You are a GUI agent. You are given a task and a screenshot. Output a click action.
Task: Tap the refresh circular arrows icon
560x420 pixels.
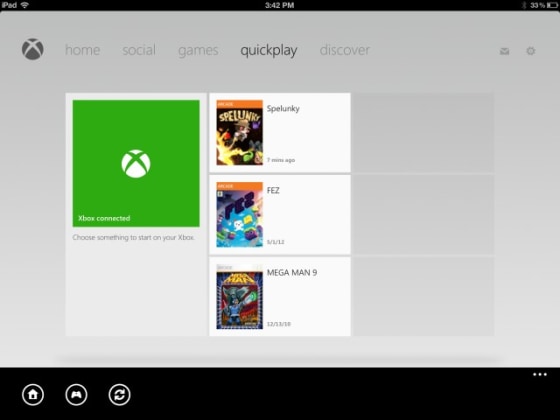119,395
